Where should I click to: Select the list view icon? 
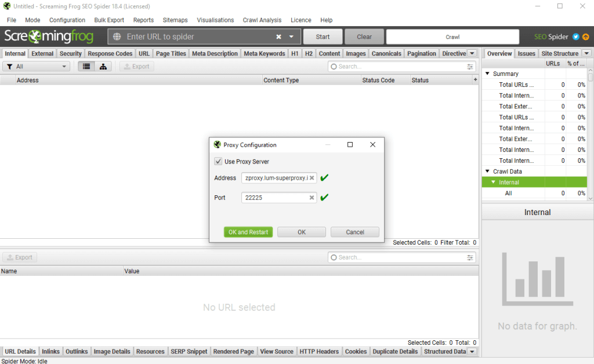click(x=86, y=67)
